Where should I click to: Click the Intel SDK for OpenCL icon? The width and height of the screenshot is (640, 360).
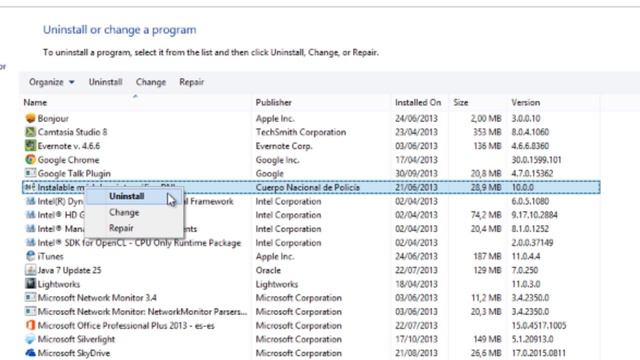point(30,242)
